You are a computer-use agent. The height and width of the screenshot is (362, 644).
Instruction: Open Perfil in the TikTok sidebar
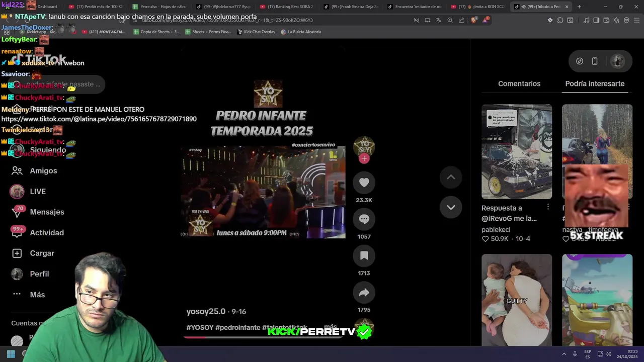coord(31,274)
